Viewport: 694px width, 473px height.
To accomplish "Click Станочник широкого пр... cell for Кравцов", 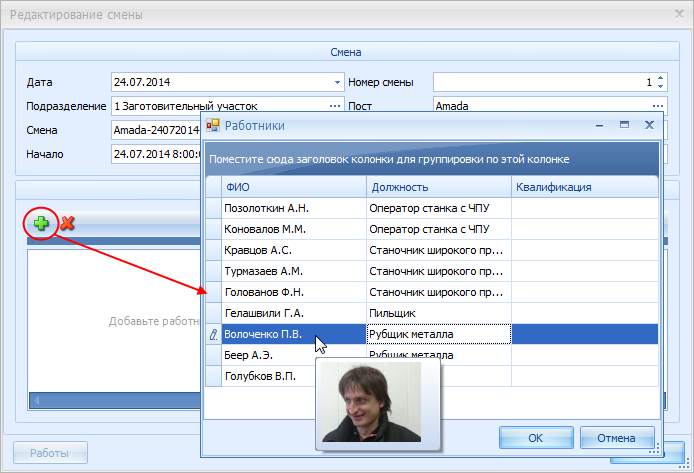I will [x=439, y=250].
